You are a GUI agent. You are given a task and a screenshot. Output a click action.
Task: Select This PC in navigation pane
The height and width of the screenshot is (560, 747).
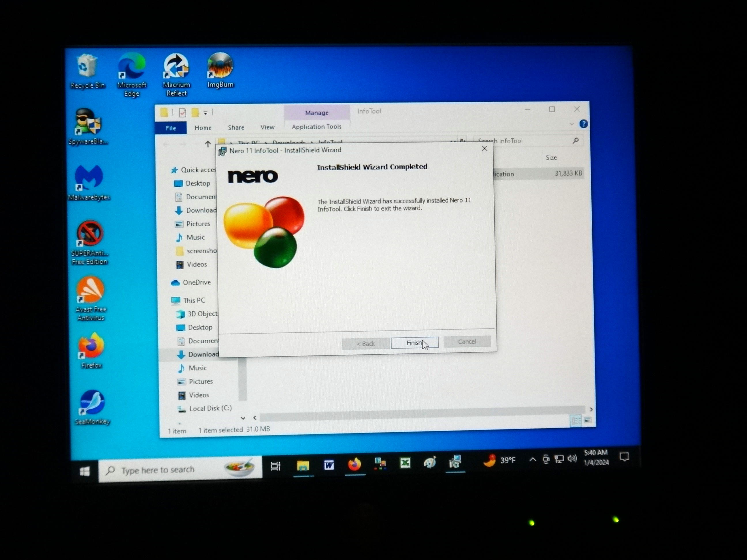point(188,300)
